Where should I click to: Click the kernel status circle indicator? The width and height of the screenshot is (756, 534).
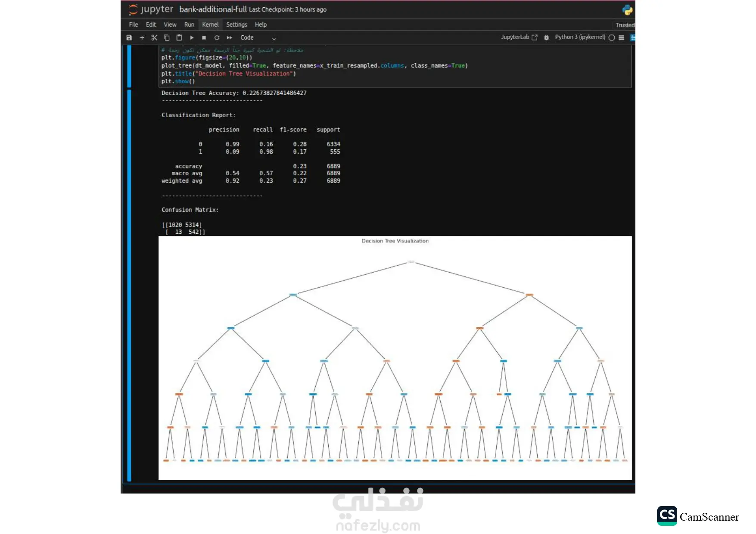(x=611, y=38)
